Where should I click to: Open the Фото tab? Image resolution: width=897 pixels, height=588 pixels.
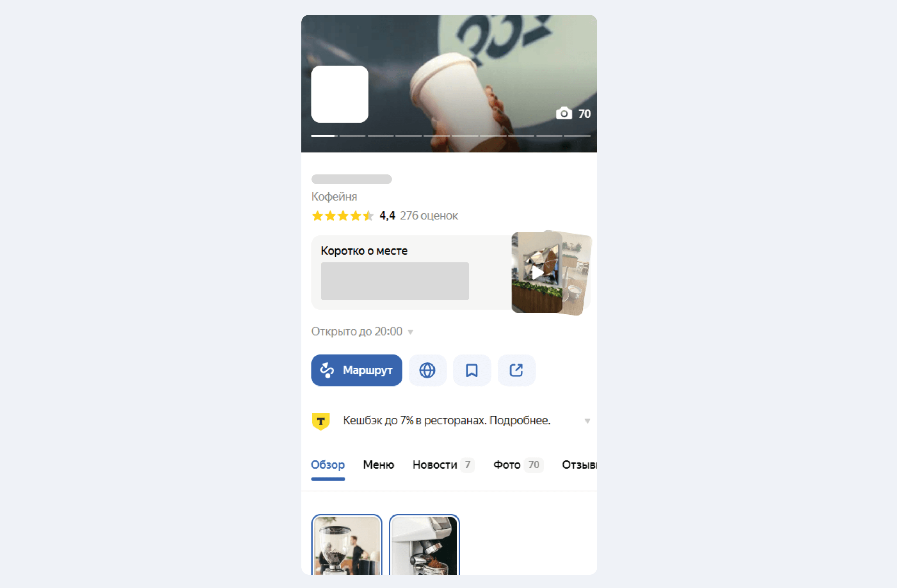(518, 465)
